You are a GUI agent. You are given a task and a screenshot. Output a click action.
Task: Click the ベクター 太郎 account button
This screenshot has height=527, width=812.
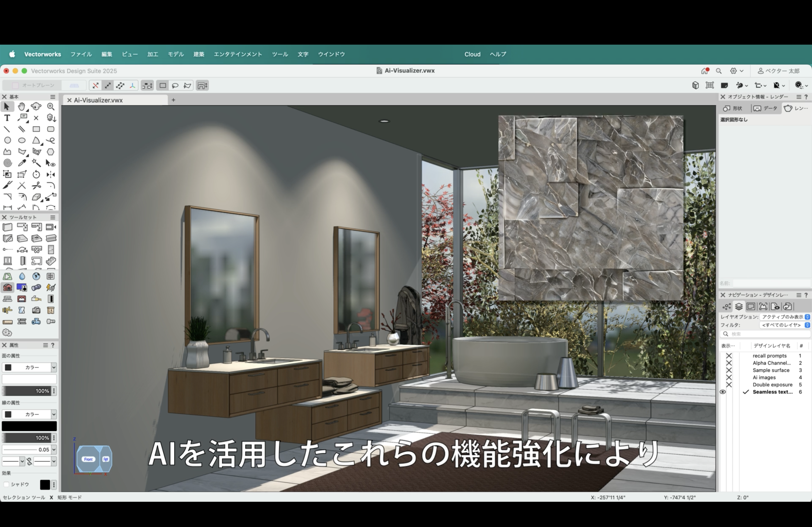pyautogui.click(x=779, y=71)
